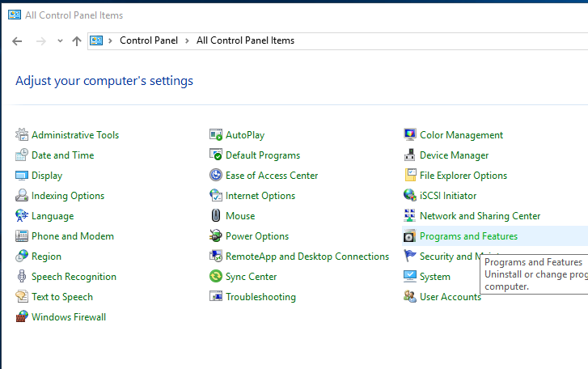Open the Recent locations dropdown arrow
588x369 pixels.
60,41
